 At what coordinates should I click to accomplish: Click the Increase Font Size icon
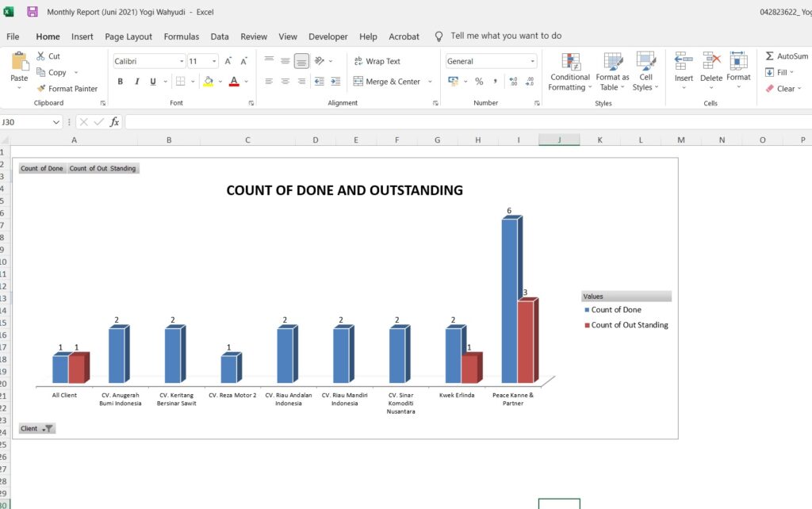pyautogui.click(x=228, y=61)
